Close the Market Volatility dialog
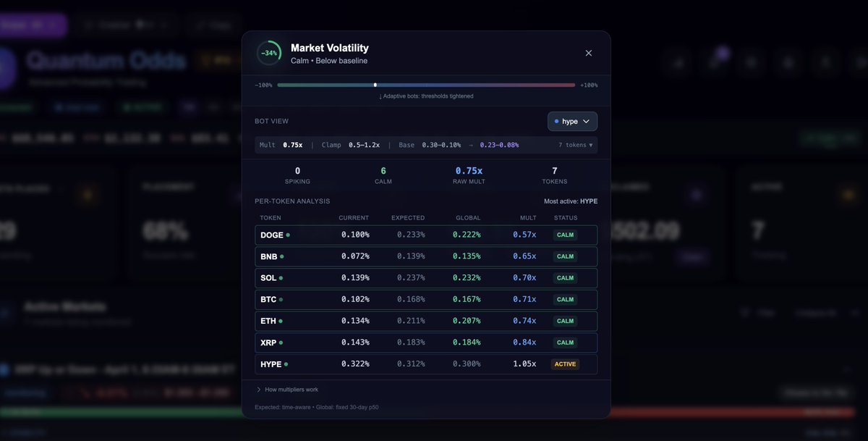This screenshot has width=868, height=441. pos(588,53)
